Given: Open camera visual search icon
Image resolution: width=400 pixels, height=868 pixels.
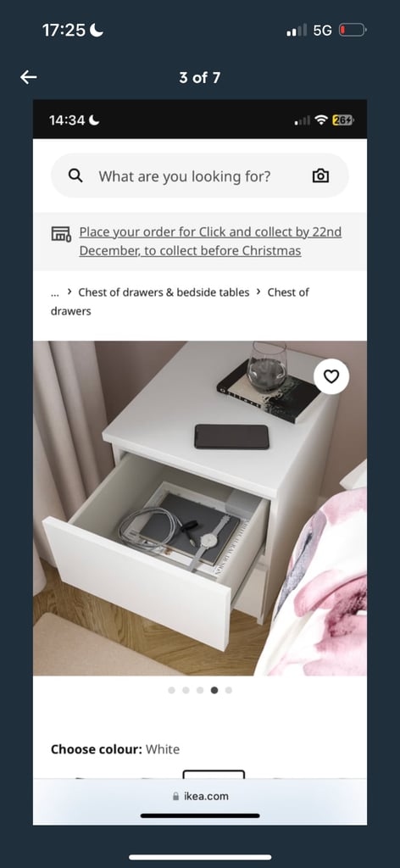Looking at the screenshot, I should (321, 176).
